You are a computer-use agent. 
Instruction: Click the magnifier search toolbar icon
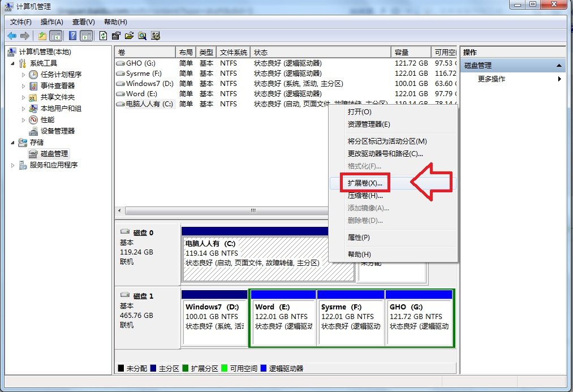pos(141,35)
